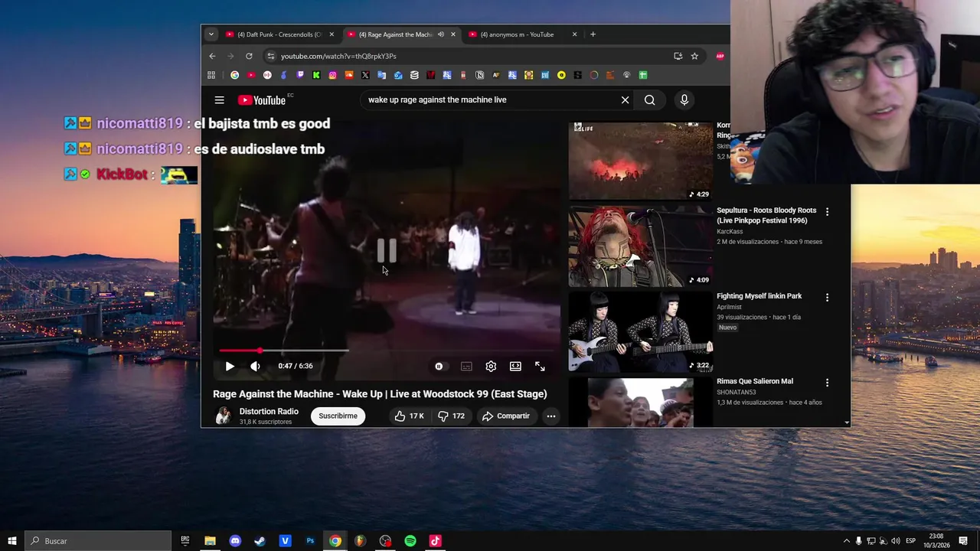This screenshot has width=980, height=551.
Task: Open the ESP language selector
Action: tap(910, 541)
